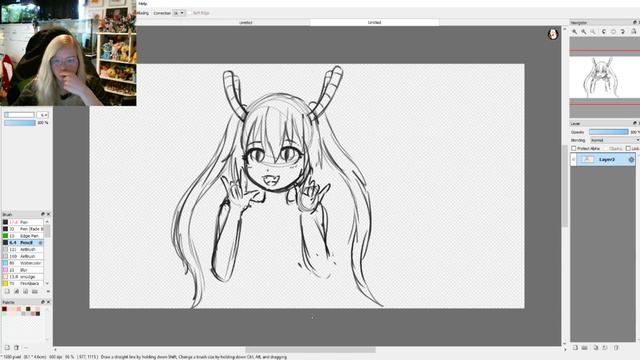Viewport: 640px width, 360px height.
Task: Duplicate layer in Layer panel
Action: pos(596,348)
